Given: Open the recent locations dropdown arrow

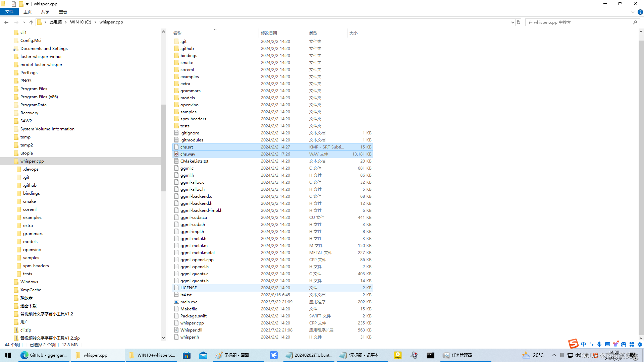Looking at the screenshot, I should [x=24, y=22].
